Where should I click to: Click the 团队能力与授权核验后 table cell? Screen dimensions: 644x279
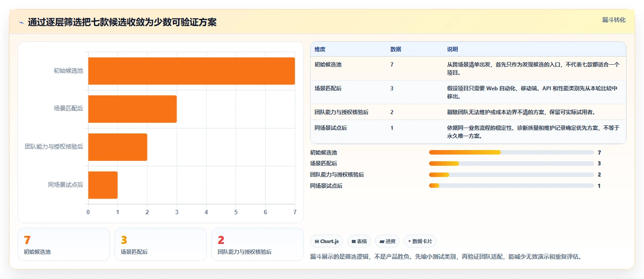click(x=342, y=112)
